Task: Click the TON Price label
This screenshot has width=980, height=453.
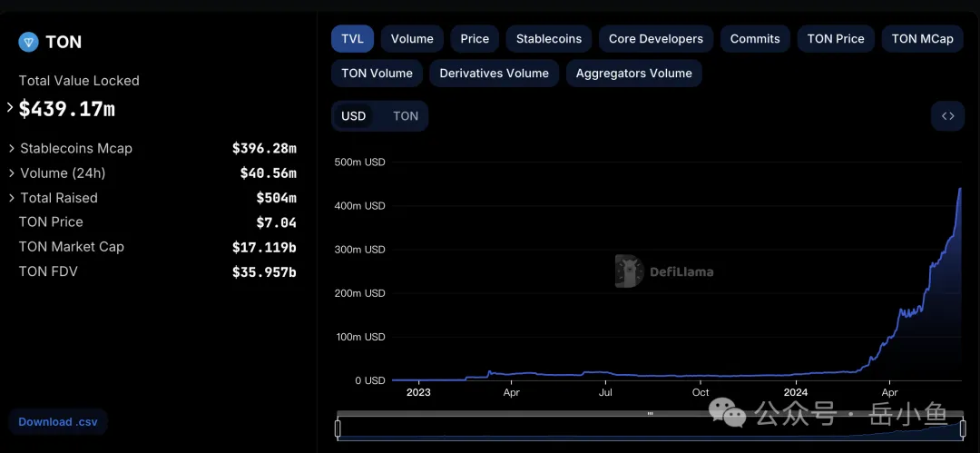Action: (x=51, y=222)
